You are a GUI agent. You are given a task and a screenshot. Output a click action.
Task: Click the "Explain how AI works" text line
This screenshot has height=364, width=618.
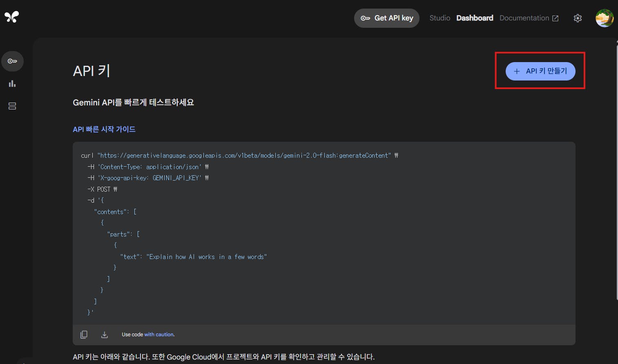click(193, 257)
